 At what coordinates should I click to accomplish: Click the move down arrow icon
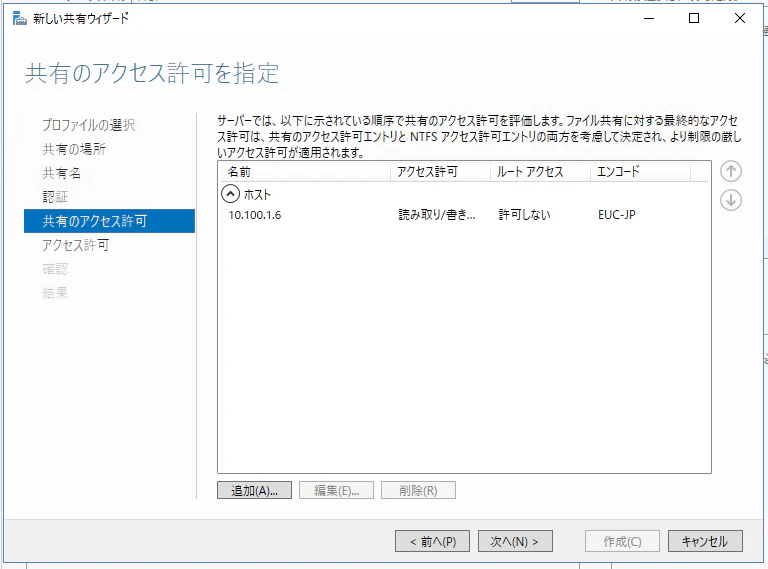point(731,200)
